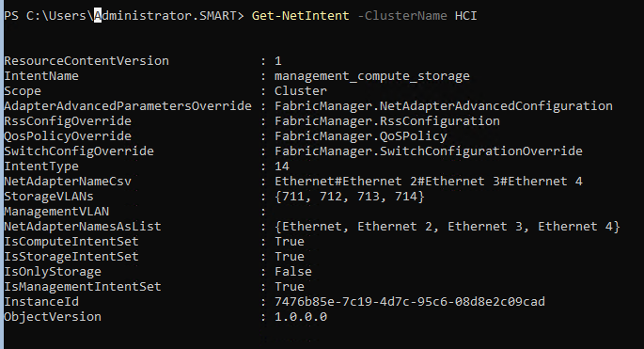Screen dimensions: 644x349
Task: Click the management_compute_storage intent name value
Action: pyautogui.click(x=371, y=76)
